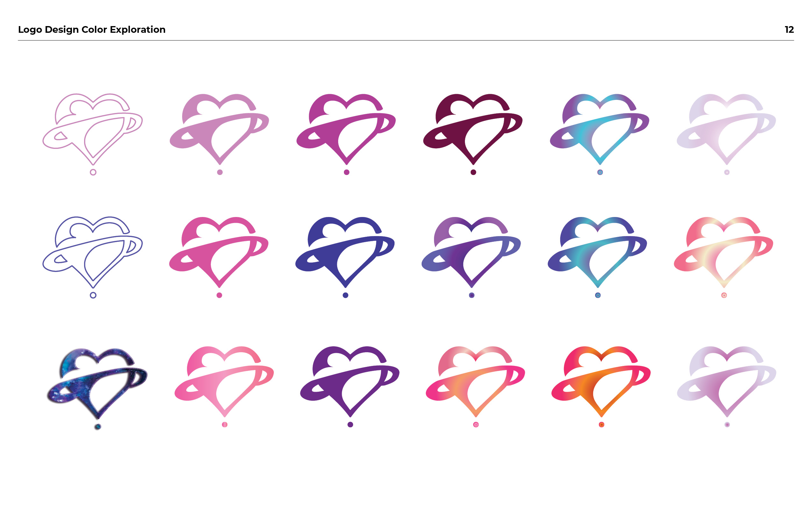The height and width of the screenshot is (525, 812).
Task: Click the coral and cream gradient heart
Action: point(723,252)
